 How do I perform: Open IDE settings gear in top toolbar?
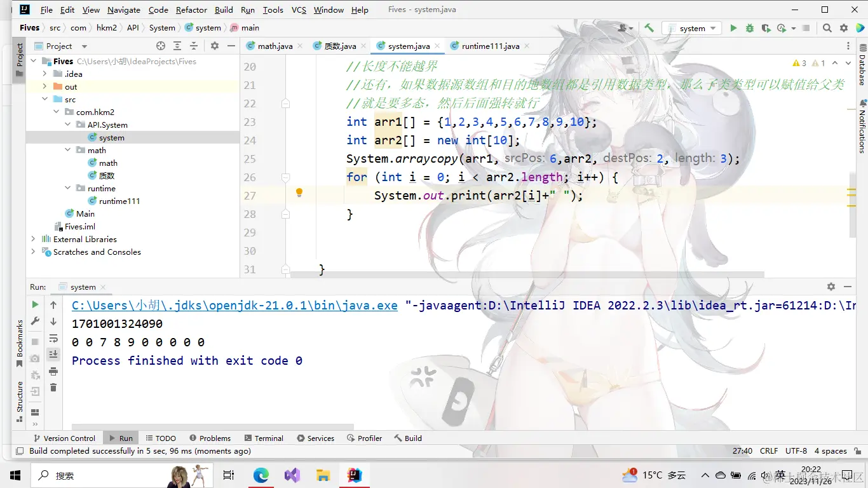coord(844,28)
